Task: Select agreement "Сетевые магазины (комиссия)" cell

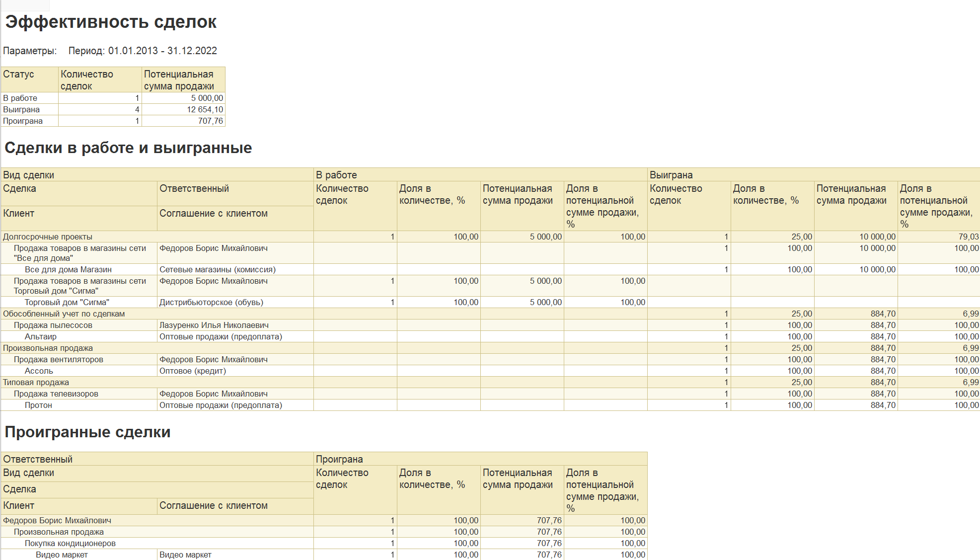Action: 217,269
